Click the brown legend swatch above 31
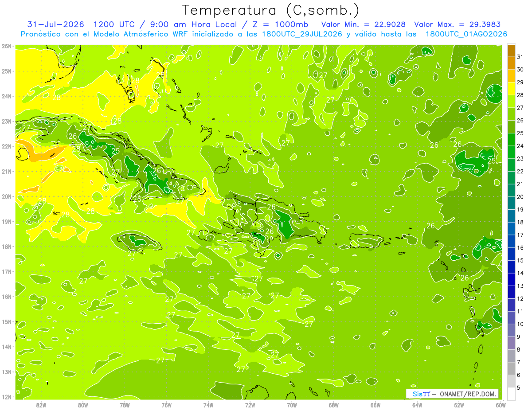The height and width of the screenshot is (411, 532). [511, 51]
